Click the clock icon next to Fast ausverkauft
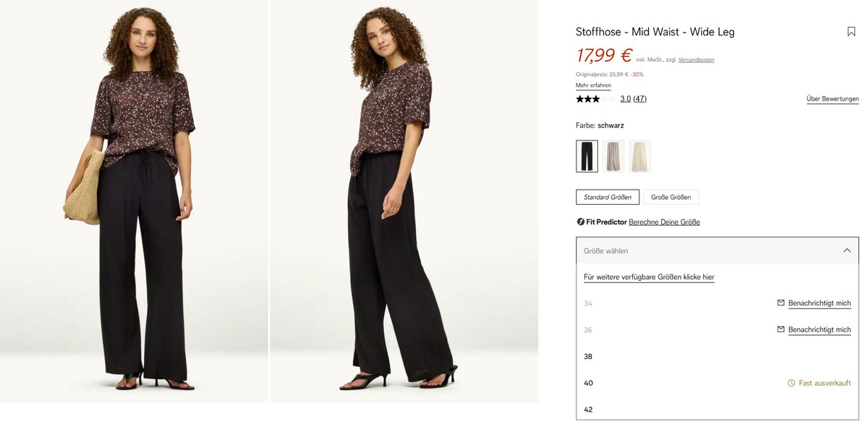Screen dimensions: 868x422 [x=791, y=383]
